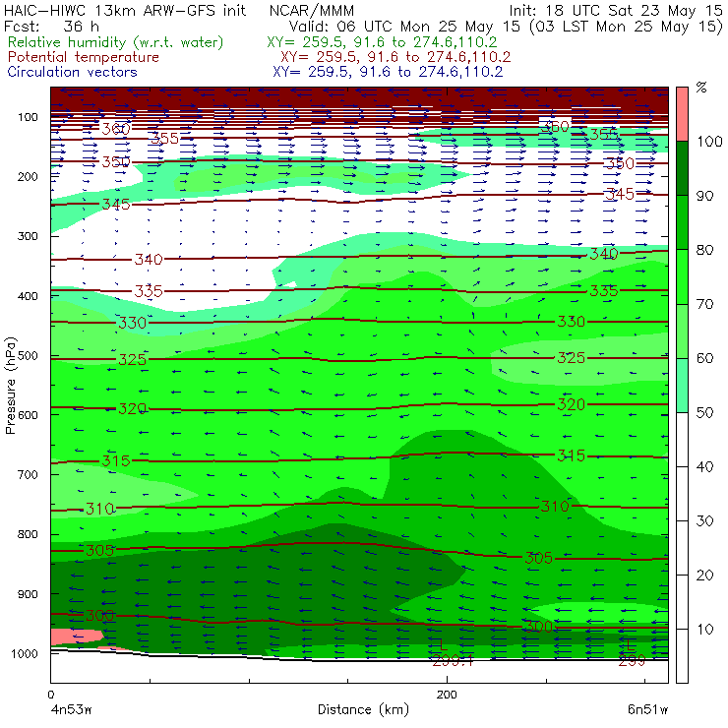
Task: Click the 1000 pressure axis tick label
Action: (25, 653)
